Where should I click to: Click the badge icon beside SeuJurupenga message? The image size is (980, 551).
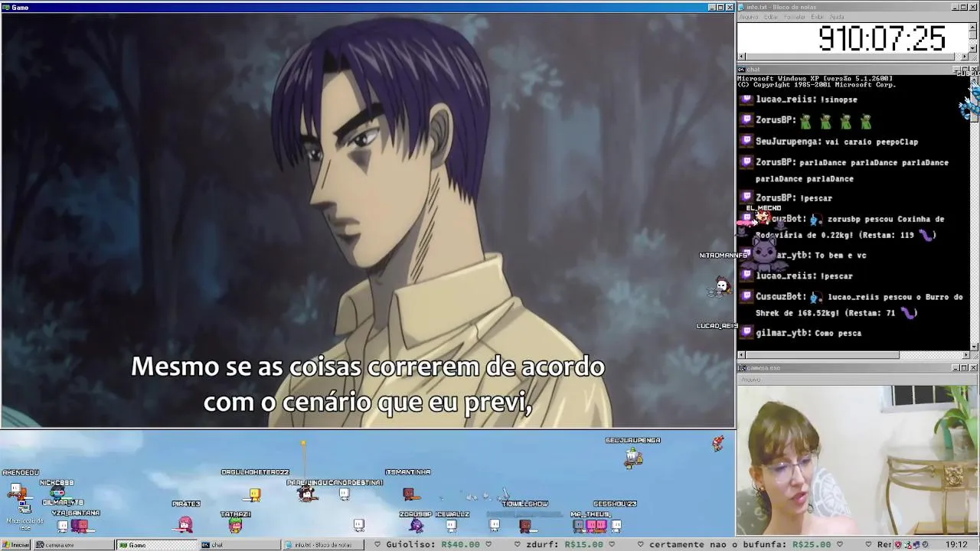click(746, 142)
